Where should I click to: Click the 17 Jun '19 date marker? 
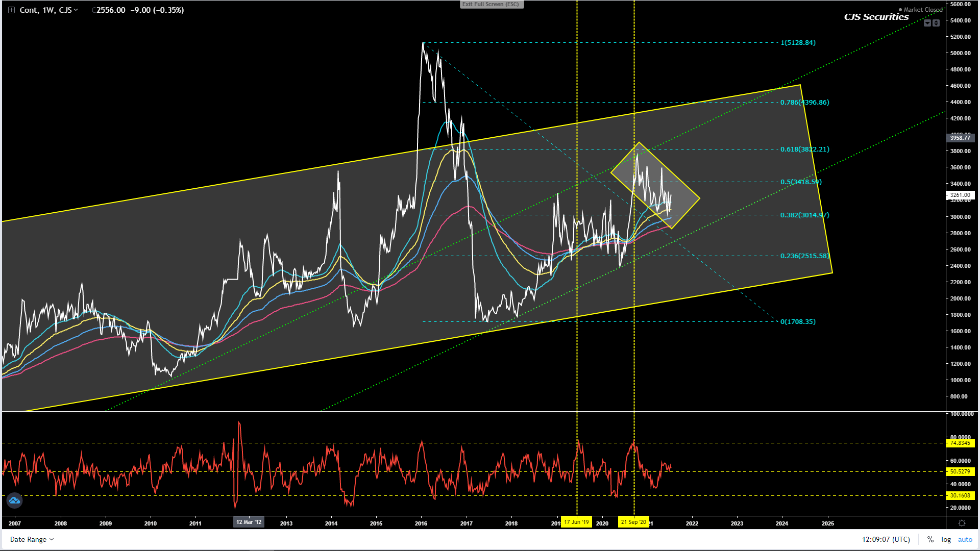(x=576, y=522)
